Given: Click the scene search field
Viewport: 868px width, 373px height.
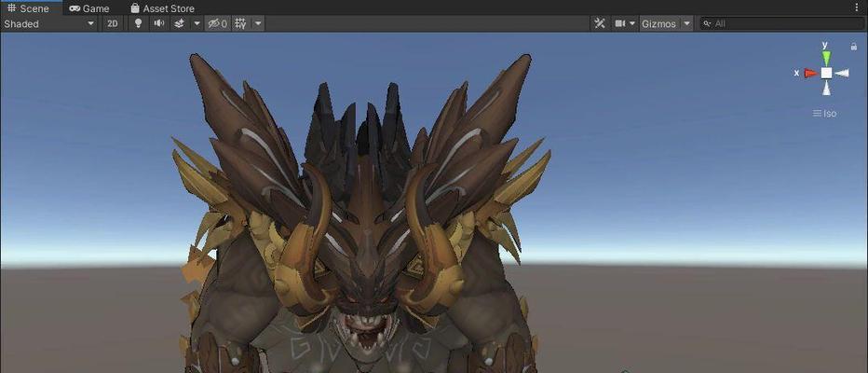Looking at the screenshot, I should (x=781, y=24).
